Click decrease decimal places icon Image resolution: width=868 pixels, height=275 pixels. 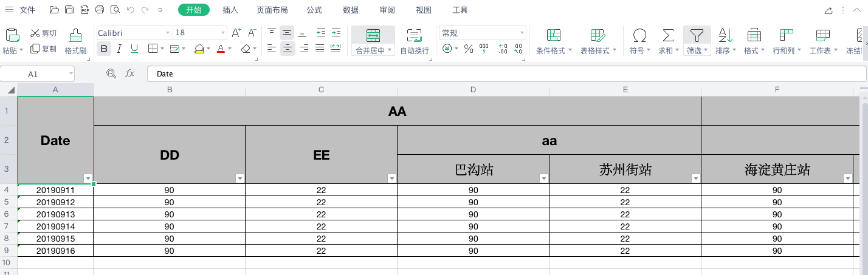coord(518,49)
